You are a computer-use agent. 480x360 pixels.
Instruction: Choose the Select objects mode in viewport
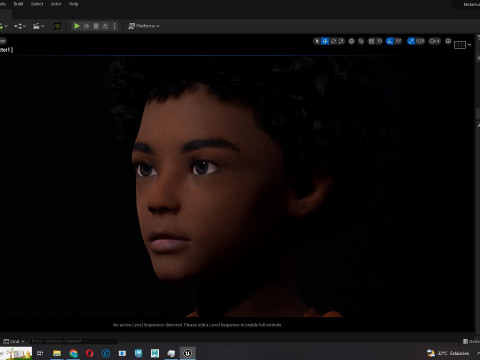tap(317, 41)
